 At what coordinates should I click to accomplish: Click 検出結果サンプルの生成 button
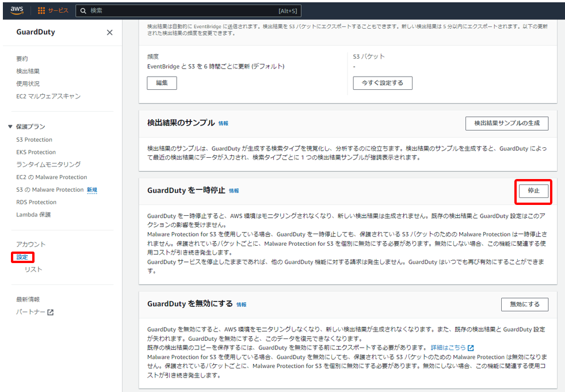pos(507,123)
